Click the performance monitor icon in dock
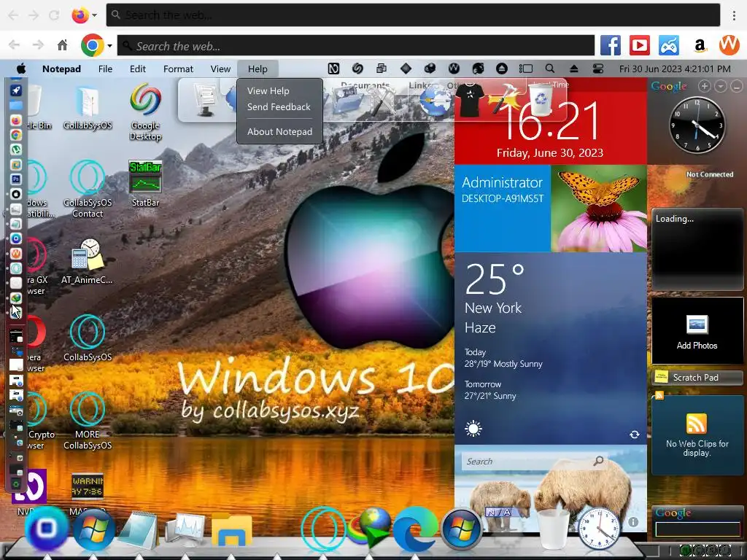 click(x=185, y=529)
